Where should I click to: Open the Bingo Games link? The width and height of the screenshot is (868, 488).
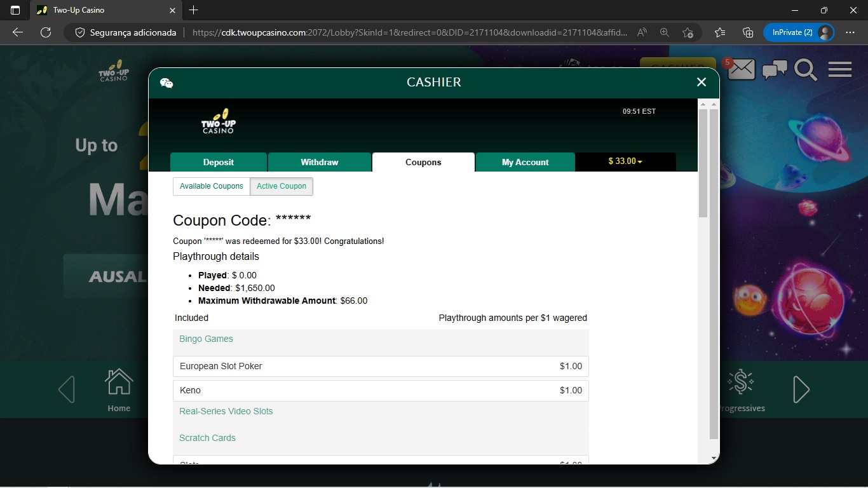[x=206, y=339]
